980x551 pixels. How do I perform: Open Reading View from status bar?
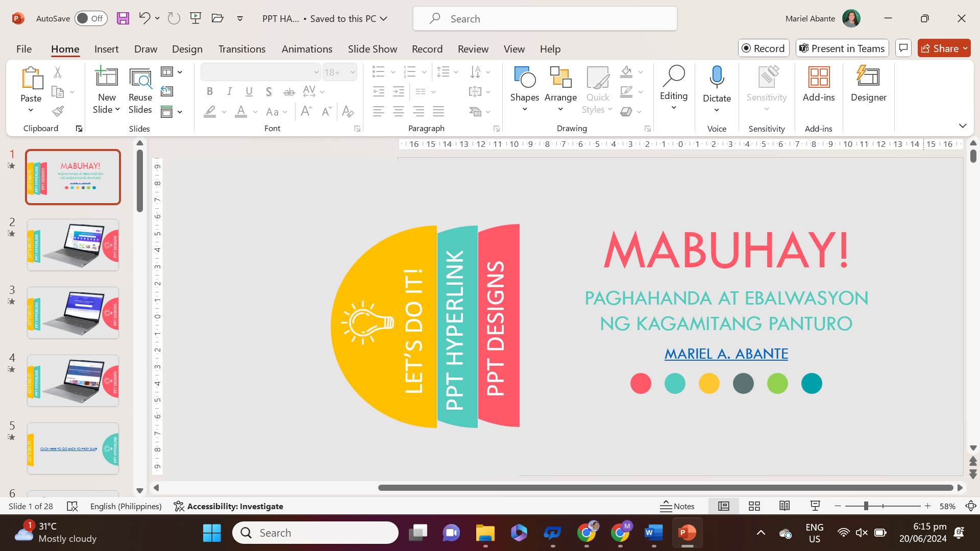coord(785,506)
